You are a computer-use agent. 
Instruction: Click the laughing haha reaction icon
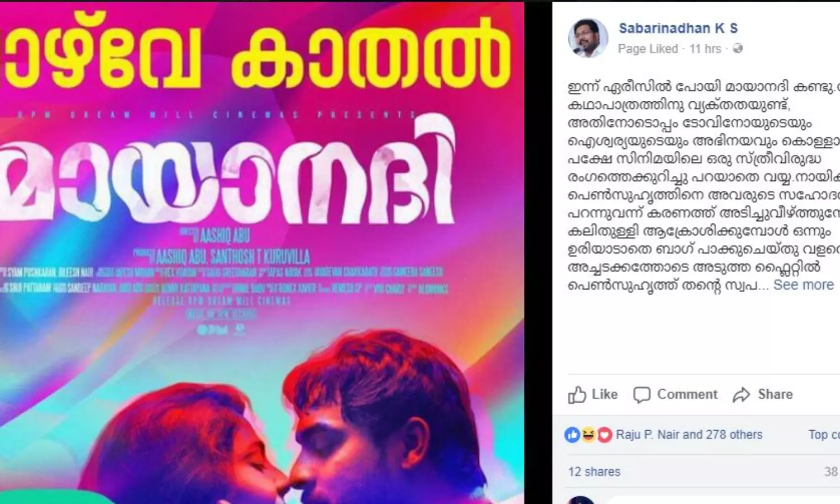pos(588,435)
